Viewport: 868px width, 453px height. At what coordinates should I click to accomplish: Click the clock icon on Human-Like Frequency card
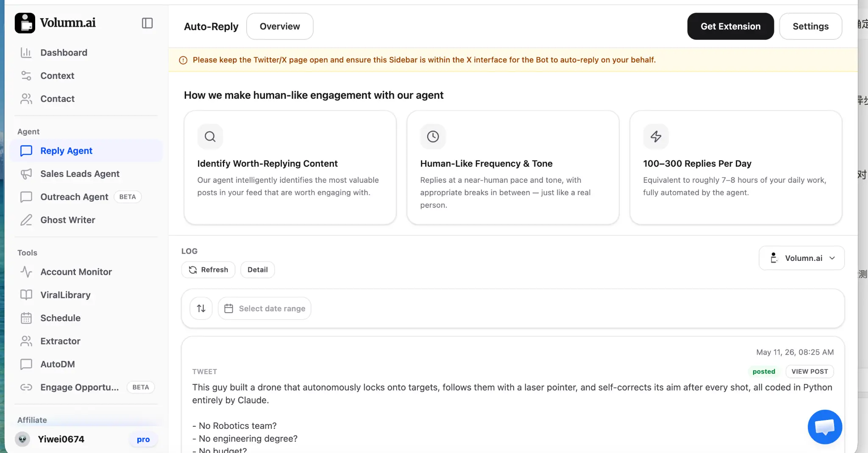tap(433, 137)
